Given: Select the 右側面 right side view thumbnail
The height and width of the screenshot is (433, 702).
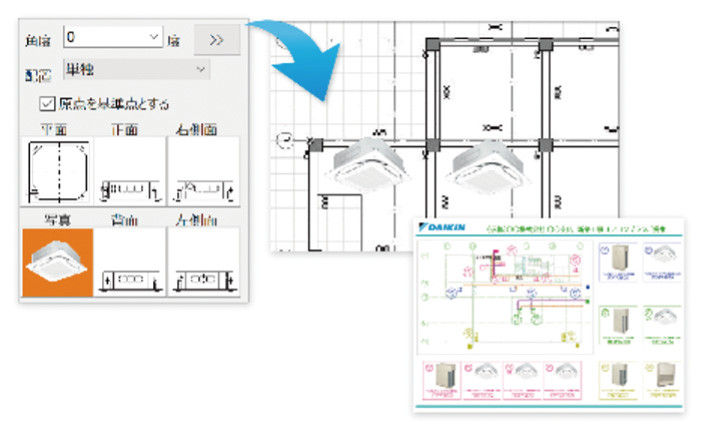Looking at the screenshot, I should (204, 171).
